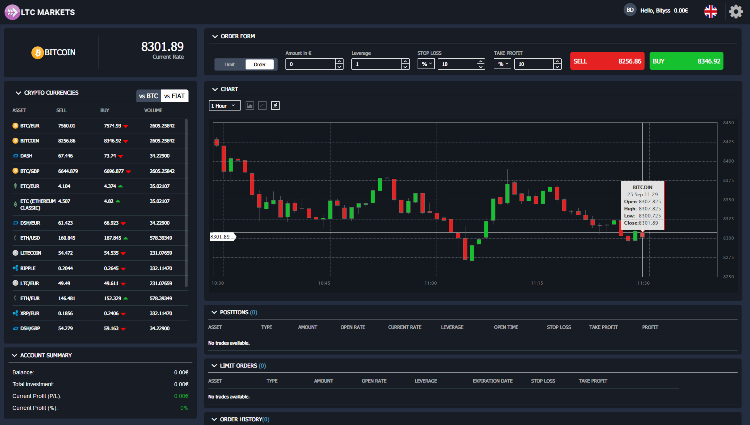Screen dimensions: 750x425
Task: Click the crypto list scrollbar
Action: tap(186, 203)
